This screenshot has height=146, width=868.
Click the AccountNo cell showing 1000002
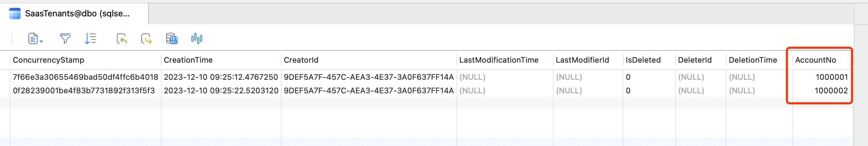831,91
